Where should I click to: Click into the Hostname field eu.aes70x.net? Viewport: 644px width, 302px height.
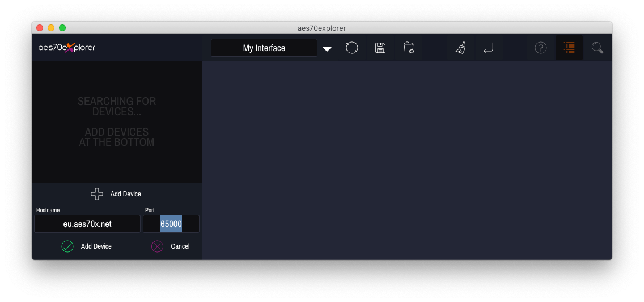point(87,224)
